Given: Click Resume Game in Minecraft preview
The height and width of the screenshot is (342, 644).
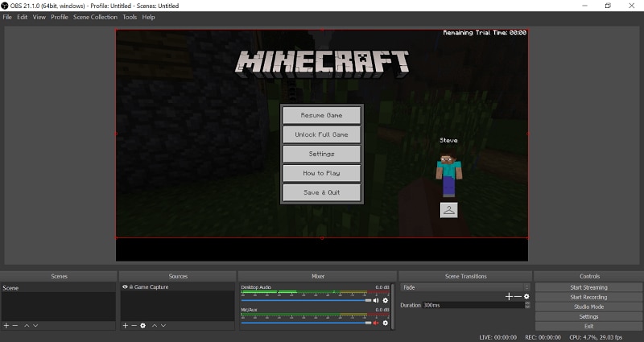Looking at the screenshot, I should point(321,115).
